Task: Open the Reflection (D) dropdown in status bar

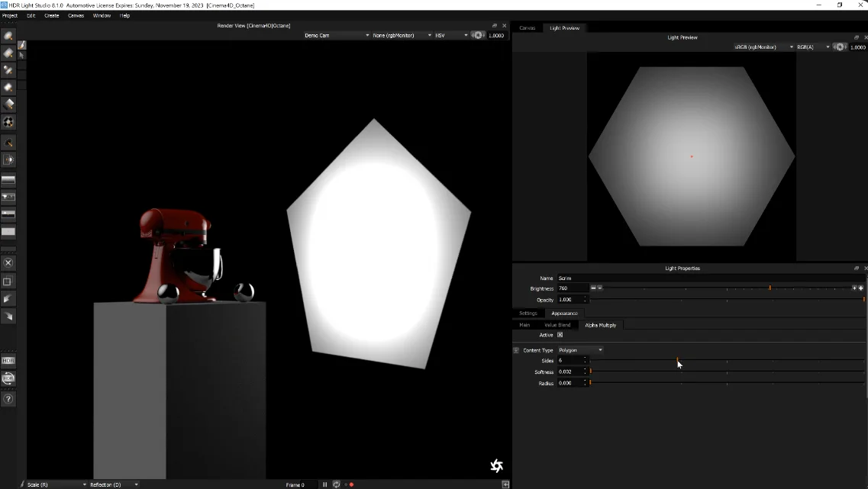Action: (x=114, y=484)
